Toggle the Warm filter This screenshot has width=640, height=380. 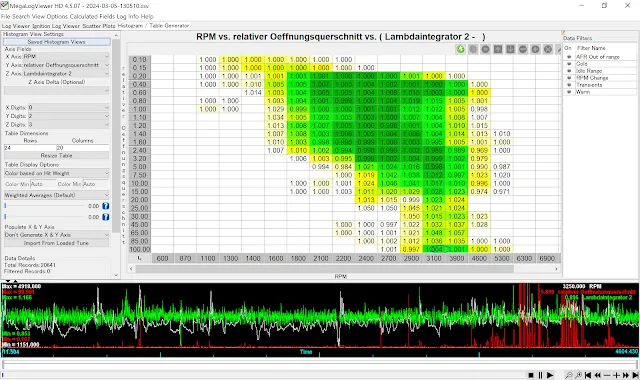(569, 92)
